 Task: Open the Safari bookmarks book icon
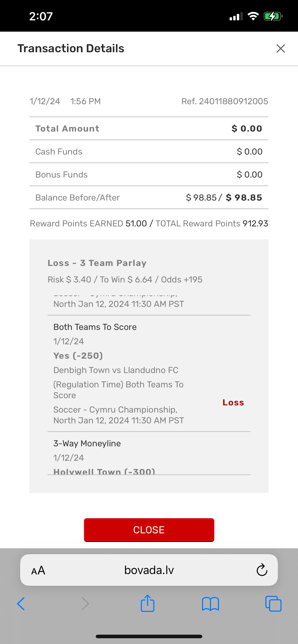tap(210, 604)
